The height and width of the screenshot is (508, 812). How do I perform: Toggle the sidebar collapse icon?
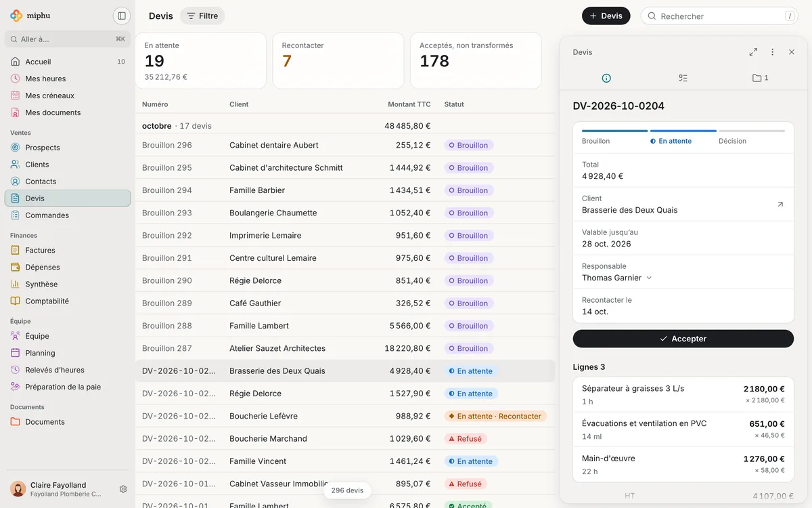coord(122,16)
